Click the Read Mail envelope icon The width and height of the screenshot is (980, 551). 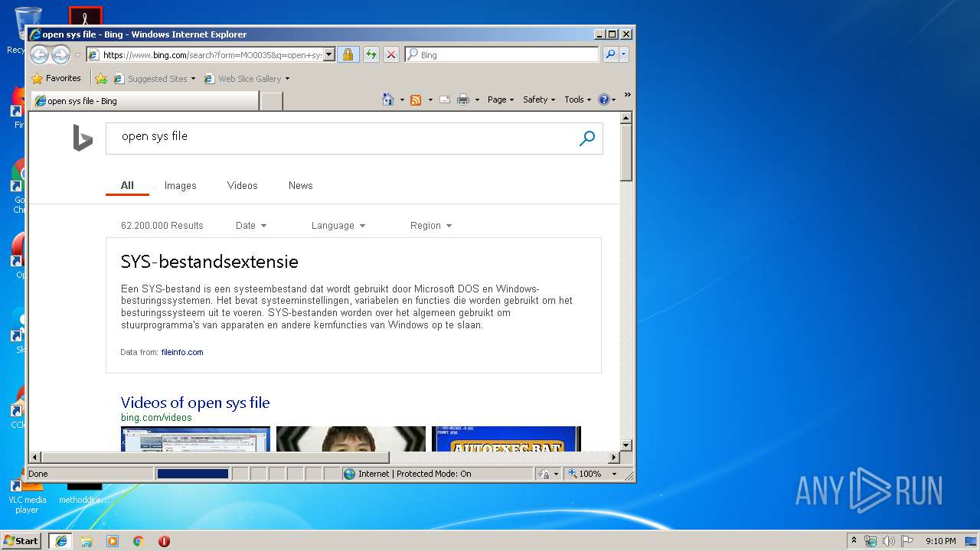pyautogui.click(x=445, y=99)
